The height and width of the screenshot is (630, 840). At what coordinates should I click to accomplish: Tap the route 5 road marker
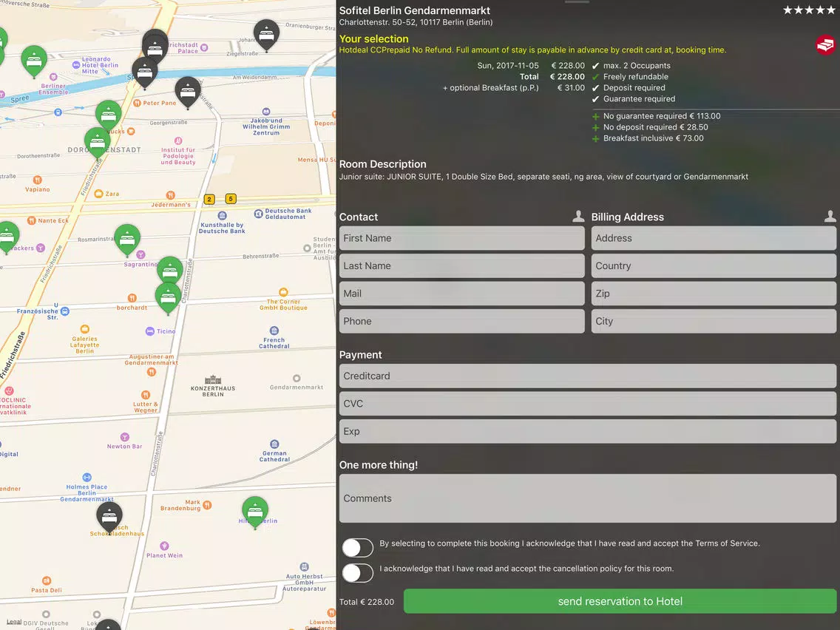(x=231, y=199)
